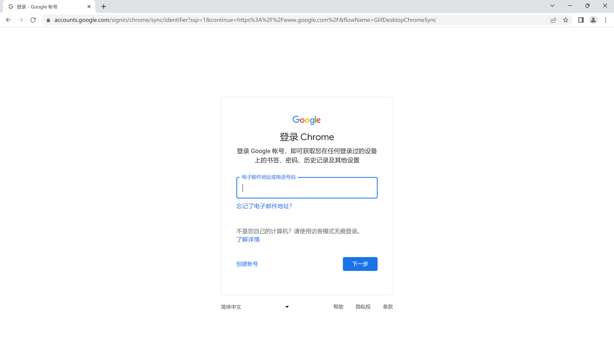Open the 了解详情 link
The width and height of the screenshot is (614, 364).
(248, 239)
